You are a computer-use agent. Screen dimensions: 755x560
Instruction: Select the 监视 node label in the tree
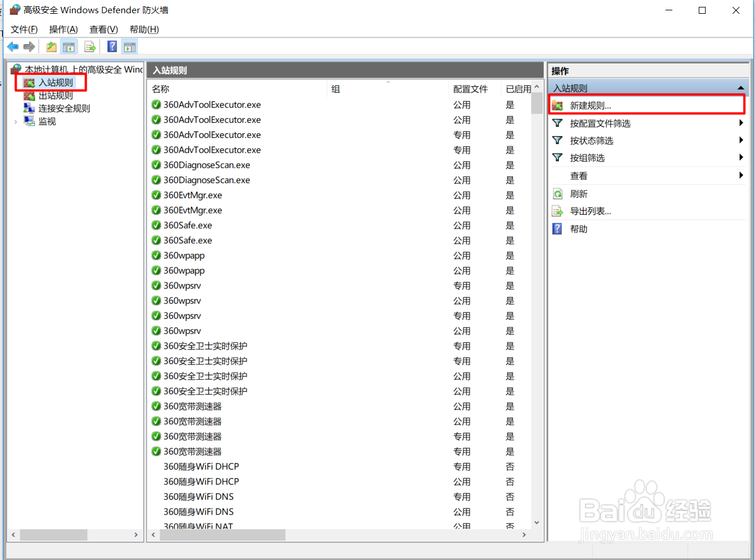tap(47, 121)
